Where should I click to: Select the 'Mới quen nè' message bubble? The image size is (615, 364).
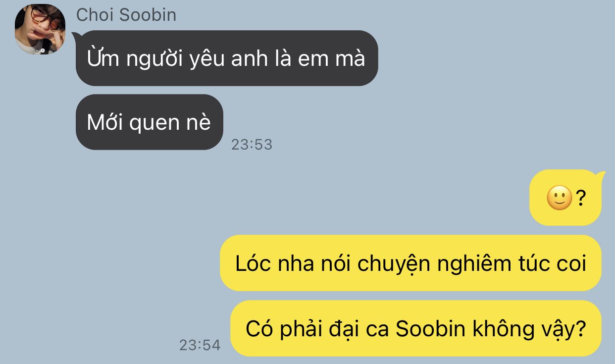click(150, 122)
